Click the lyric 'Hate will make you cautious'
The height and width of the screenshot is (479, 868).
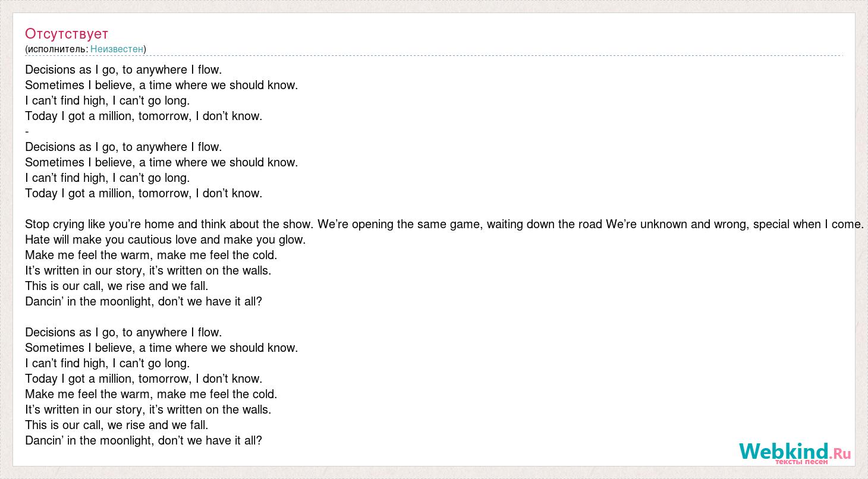click(x=165, y=239)
